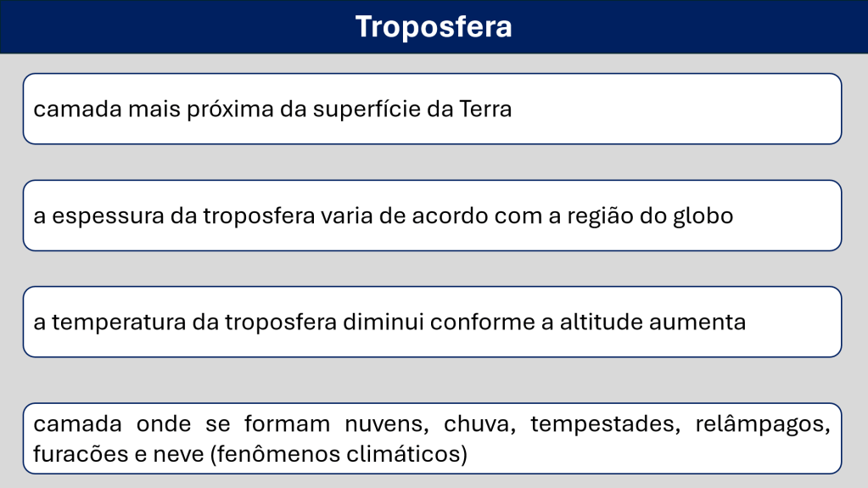Place cursor on word 'diminui'
This screenshot has width=868, height=488.
[x=387, y=323]
